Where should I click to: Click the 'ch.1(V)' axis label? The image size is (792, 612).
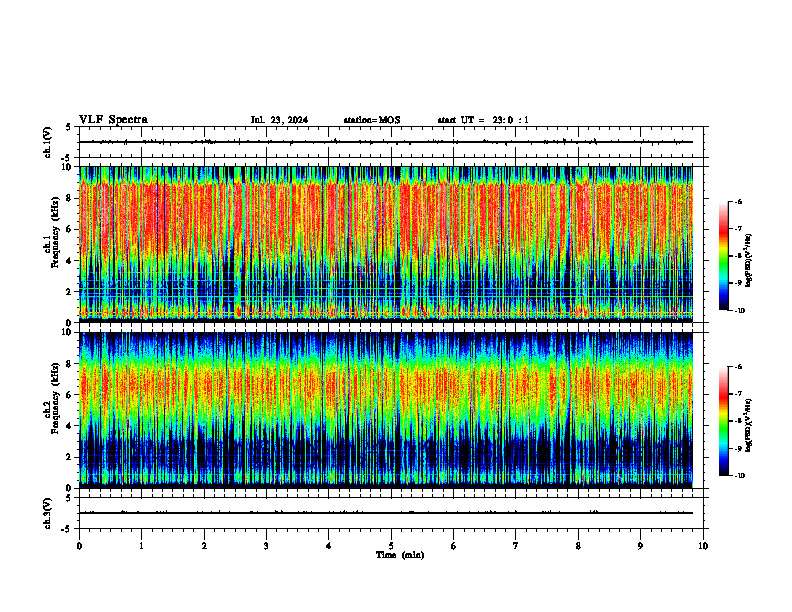(x=47, y=142)
